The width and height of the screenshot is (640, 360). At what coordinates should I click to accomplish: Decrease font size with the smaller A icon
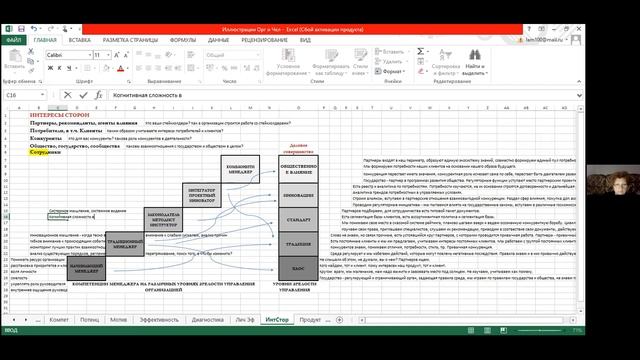126,55
